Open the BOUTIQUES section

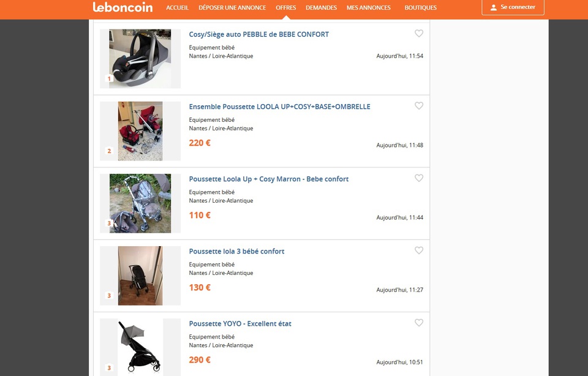(421, 8)
